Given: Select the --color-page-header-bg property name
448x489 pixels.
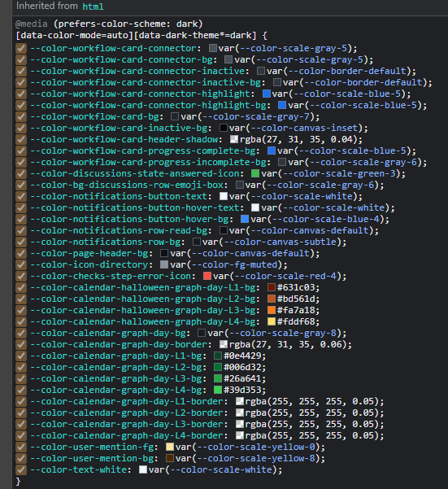Looking at the screenshot, I should point(89,253).
